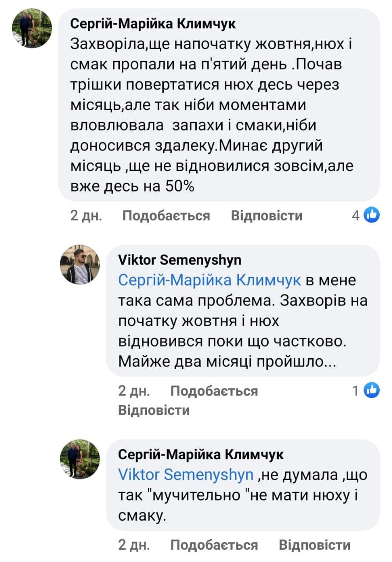Click the 2 дн. timestamp on top comment
This screenshot has width=392, height=562.
coord(86,216)
